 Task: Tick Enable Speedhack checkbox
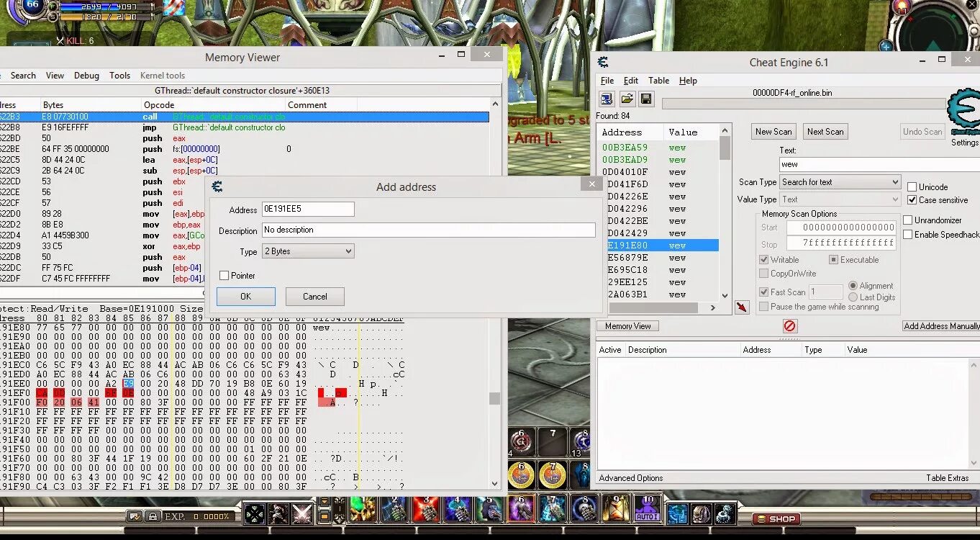point(908,235)
